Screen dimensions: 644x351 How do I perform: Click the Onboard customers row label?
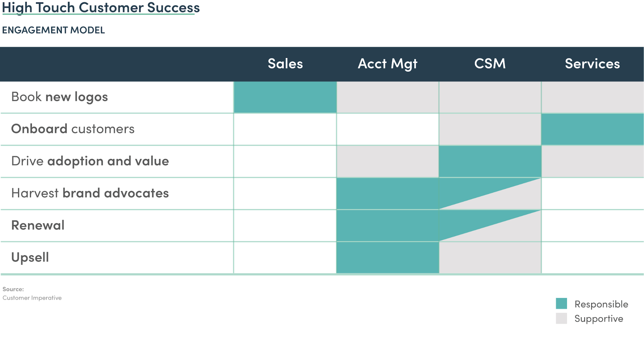(73, 129)
